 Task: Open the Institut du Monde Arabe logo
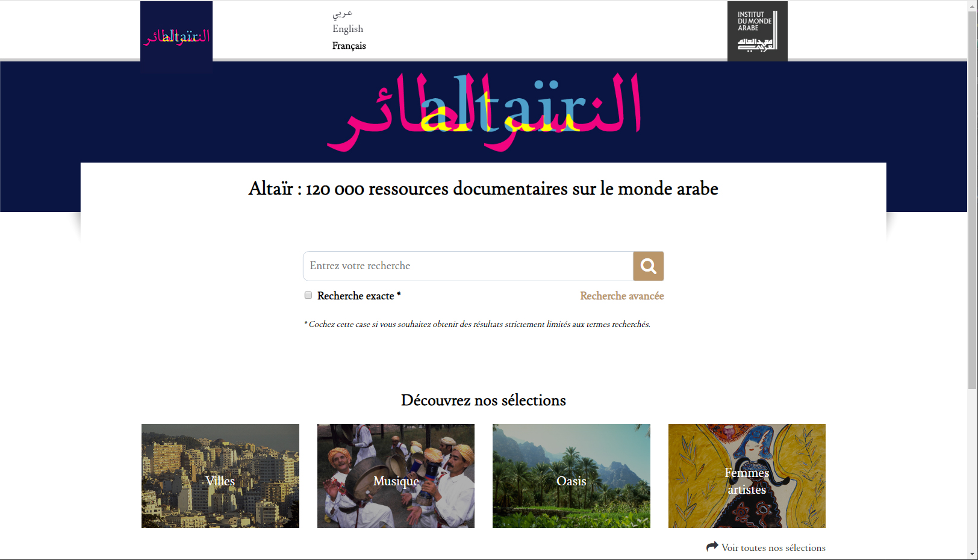tap(757, 31)
